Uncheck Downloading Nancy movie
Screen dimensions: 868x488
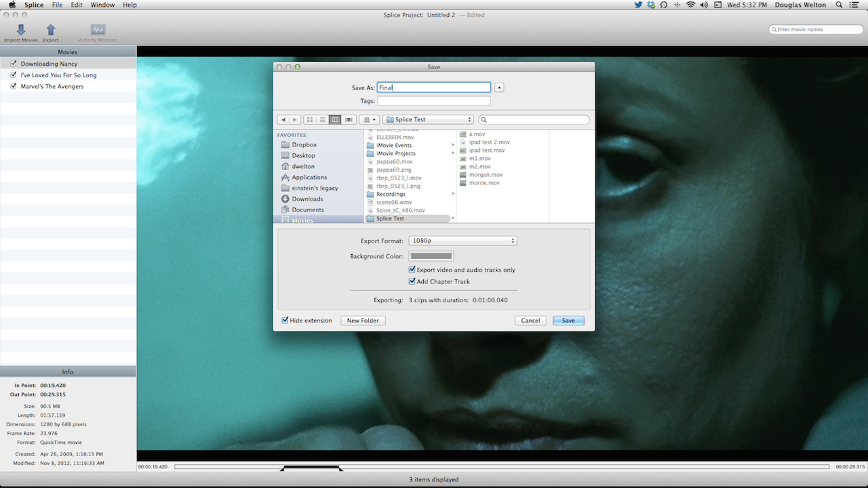coord(14,64)
